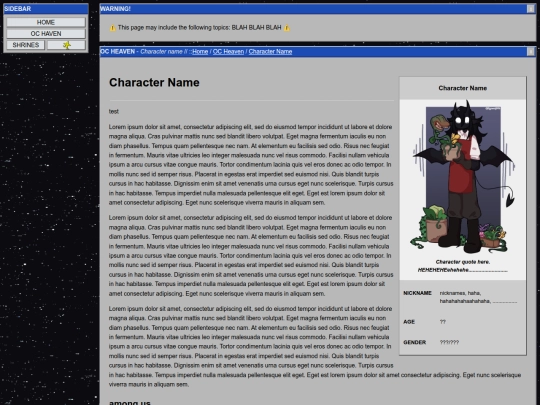Viewport: 540px width, 405px height.
Task: Click the NICKNAME label in infobox
Action: [417, 293]
